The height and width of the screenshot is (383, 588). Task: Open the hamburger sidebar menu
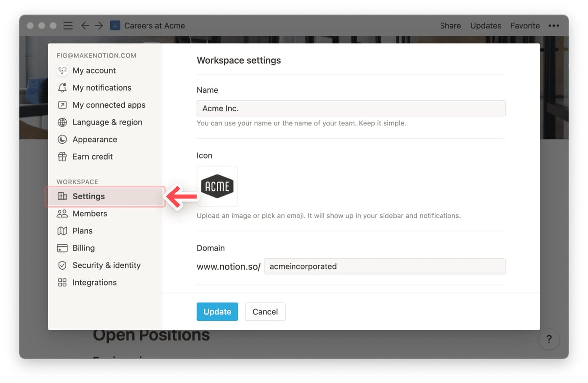tap(68, 26)
